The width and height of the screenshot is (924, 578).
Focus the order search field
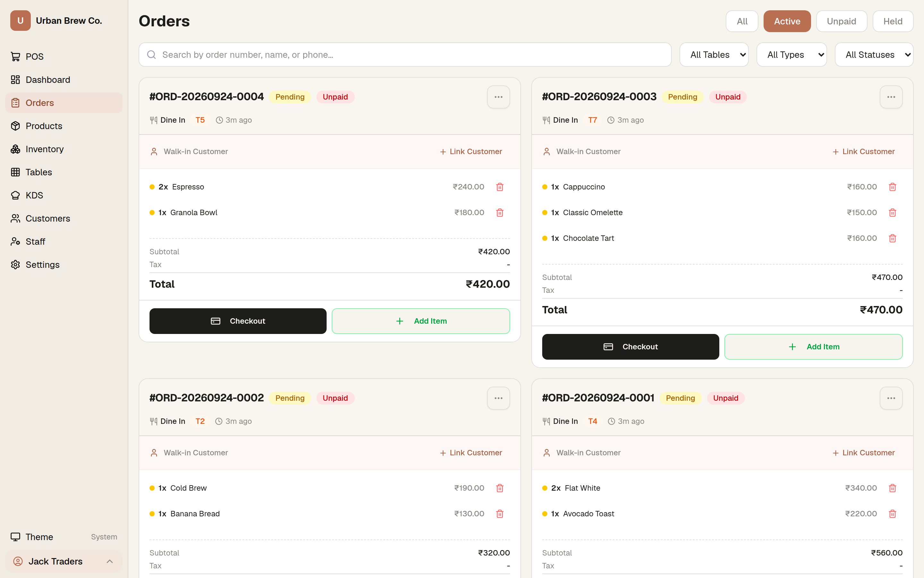(x=405, y=55)
